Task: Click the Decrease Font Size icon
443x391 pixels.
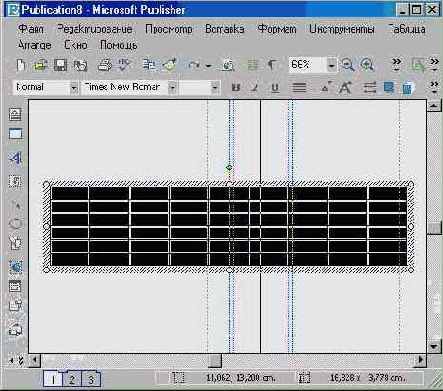Action: 326,87
